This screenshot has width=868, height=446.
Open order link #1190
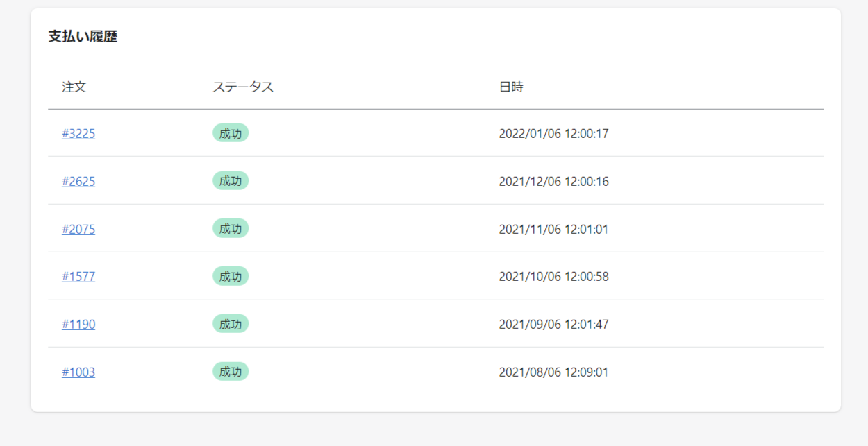78,324
